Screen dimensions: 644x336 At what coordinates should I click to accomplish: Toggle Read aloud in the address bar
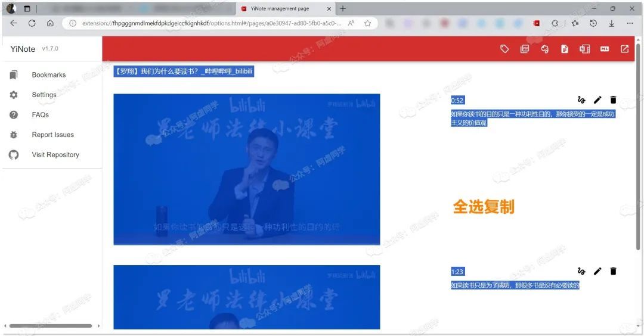(x=351, y=23)
